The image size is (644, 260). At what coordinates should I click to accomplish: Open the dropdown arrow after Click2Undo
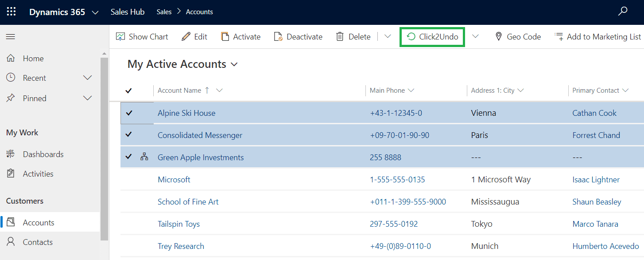475,37
